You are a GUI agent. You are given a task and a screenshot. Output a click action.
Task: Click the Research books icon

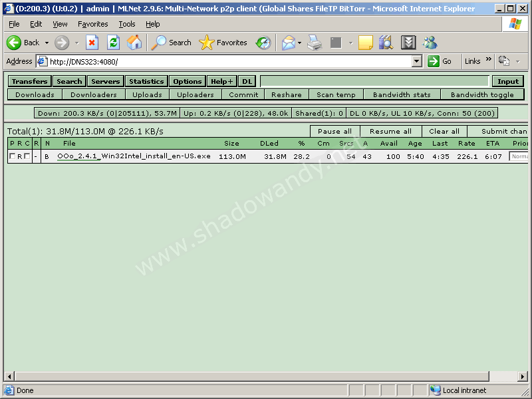[386, 43]
